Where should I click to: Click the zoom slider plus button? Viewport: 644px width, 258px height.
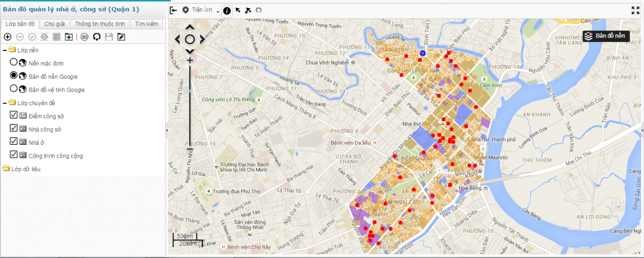coord(189,61)
